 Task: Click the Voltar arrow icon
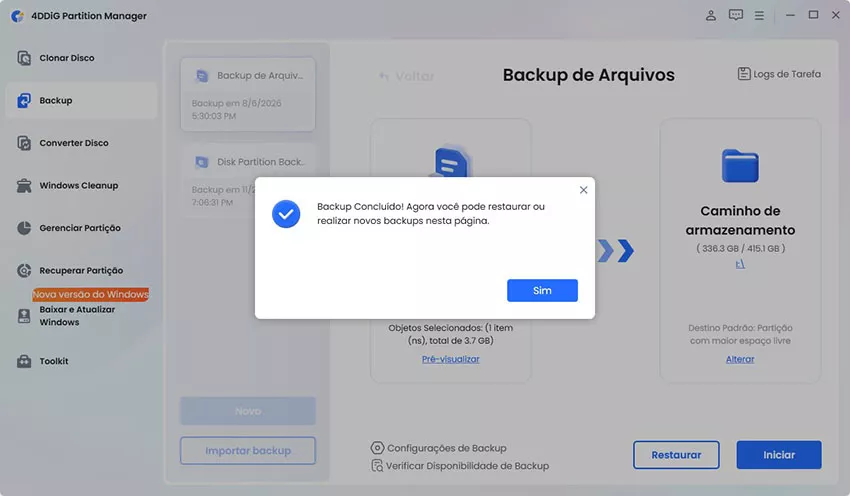click(384, 76)
